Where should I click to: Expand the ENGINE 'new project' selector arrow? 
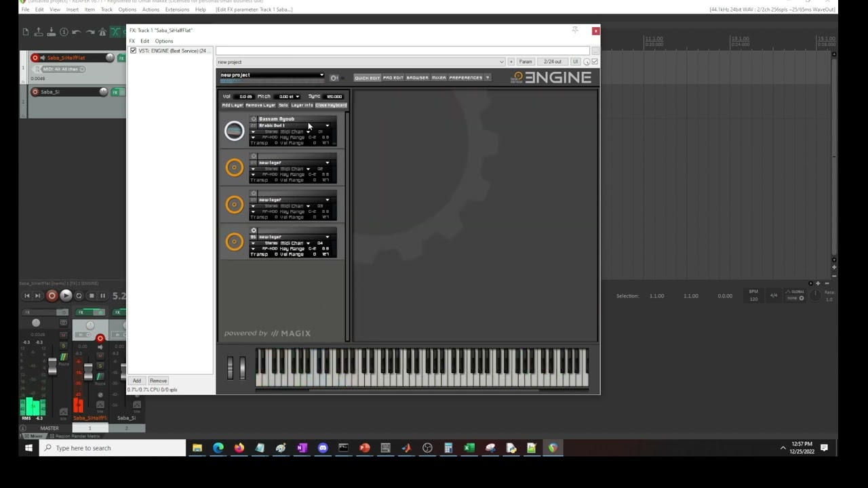(x=321, y=75)
